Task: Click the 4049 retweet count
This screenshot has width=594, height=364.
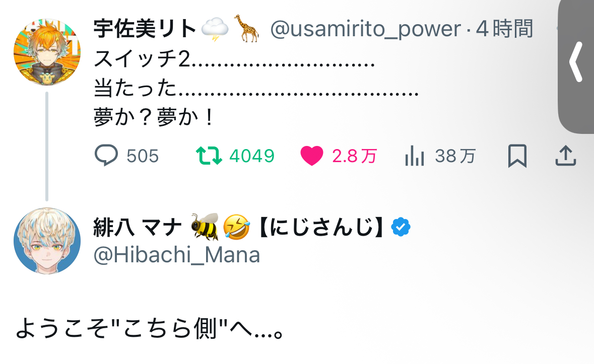Action: [251, 157]
